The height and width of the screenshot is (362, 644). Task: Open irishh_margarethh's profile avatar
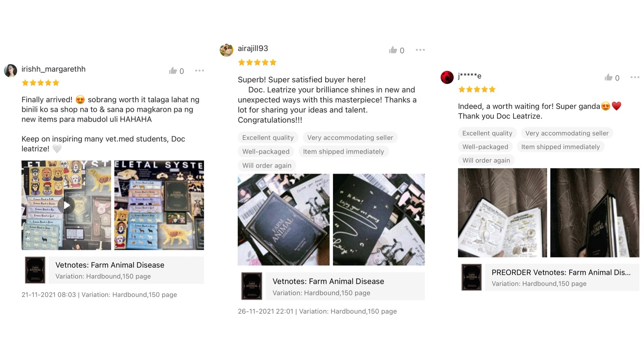10,71
